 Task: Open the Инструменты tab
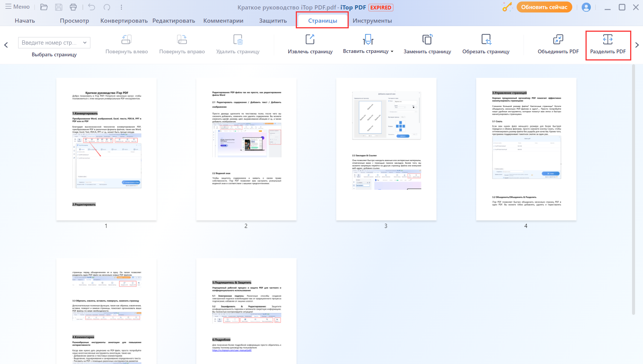pyautogui.click(x=372, y=21)
